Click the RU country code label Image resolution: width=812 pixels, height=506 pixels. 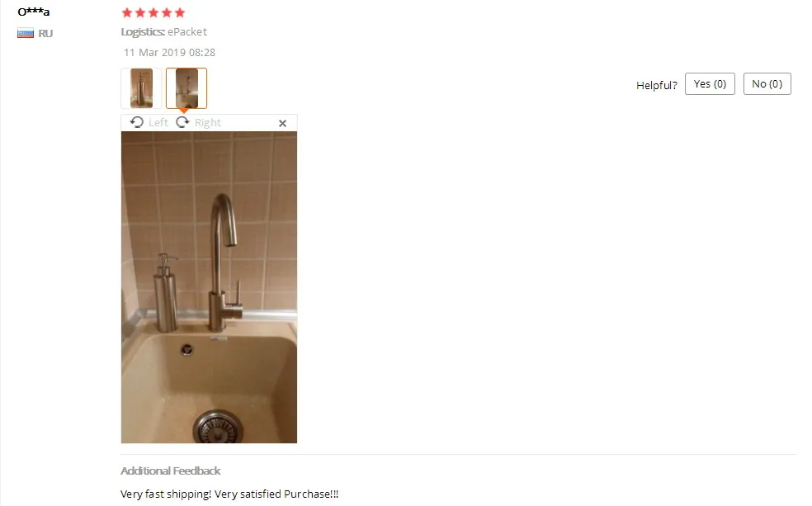(x=45, y=33)
